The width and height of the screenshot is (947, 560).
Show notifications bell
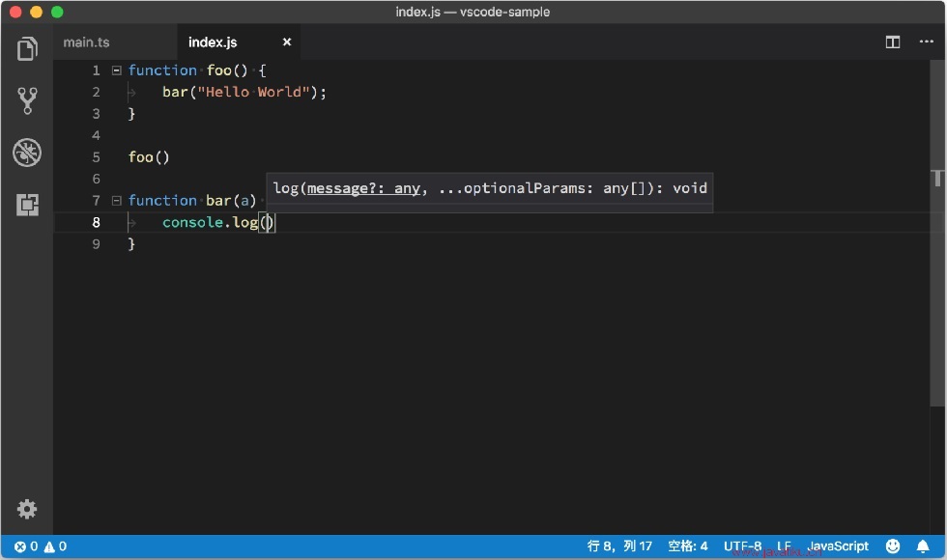tap(923, 546)
